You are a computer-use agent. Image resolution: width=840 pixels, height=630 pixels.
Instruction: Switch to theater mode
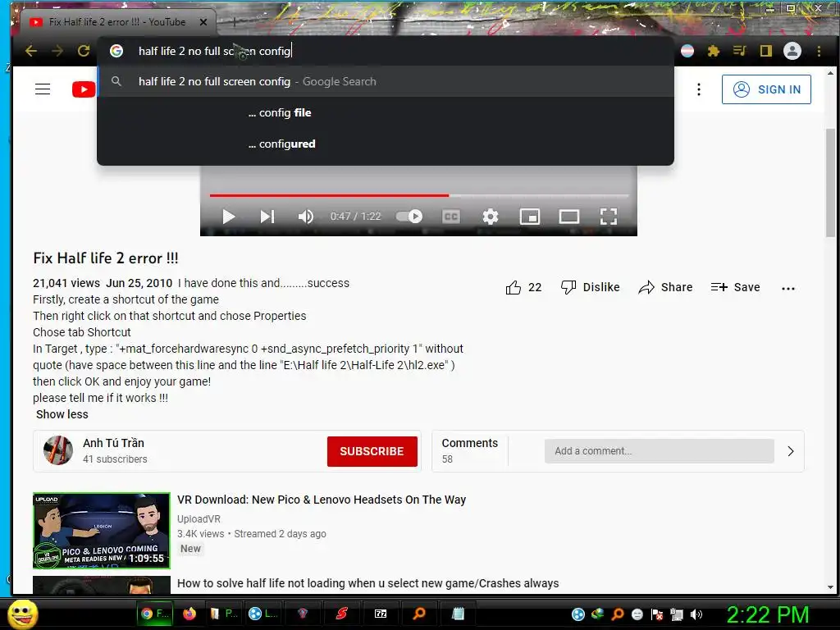[x=569, y=217]
